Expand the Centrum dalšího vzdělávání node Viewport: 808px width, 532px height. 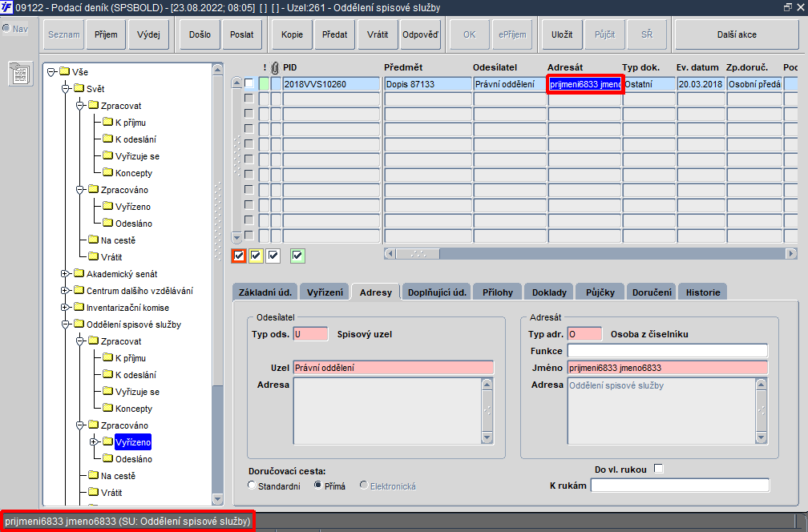tap(65, 291)
